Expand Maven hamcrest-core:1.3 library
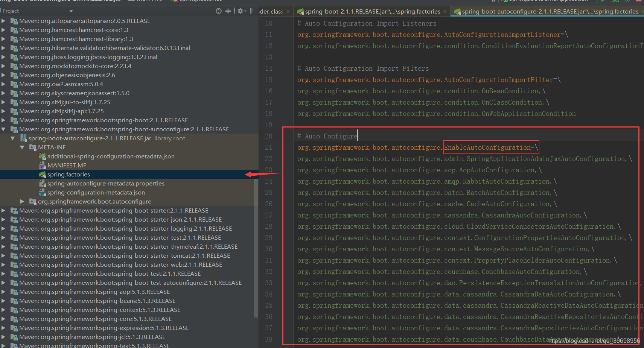644x348 pixels. coord(3,30)
